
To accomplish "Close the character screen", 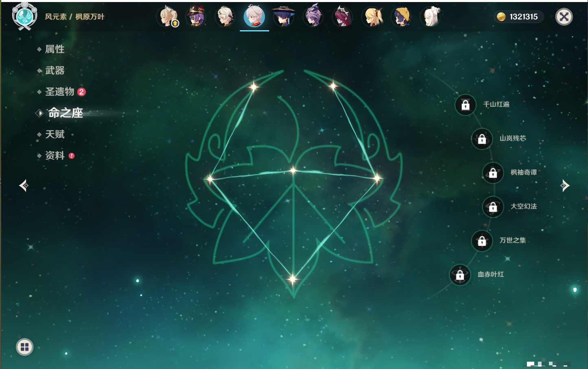I will tap(564, 17).
